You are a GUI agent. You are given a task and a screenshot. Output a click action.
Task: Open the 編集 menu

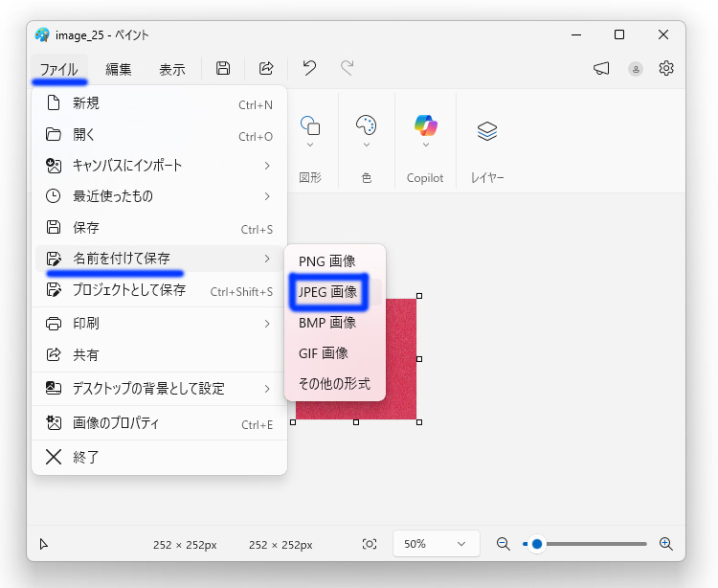click(119, 69)
